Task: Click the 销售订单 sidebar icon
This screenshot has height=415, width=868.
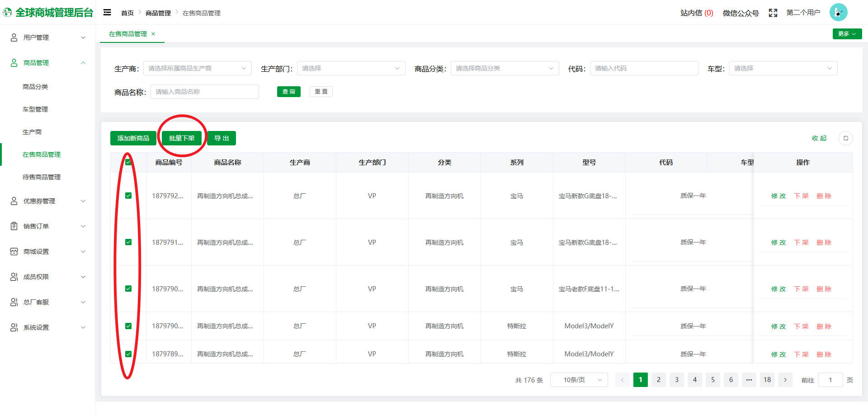Action: pos(14,226)
